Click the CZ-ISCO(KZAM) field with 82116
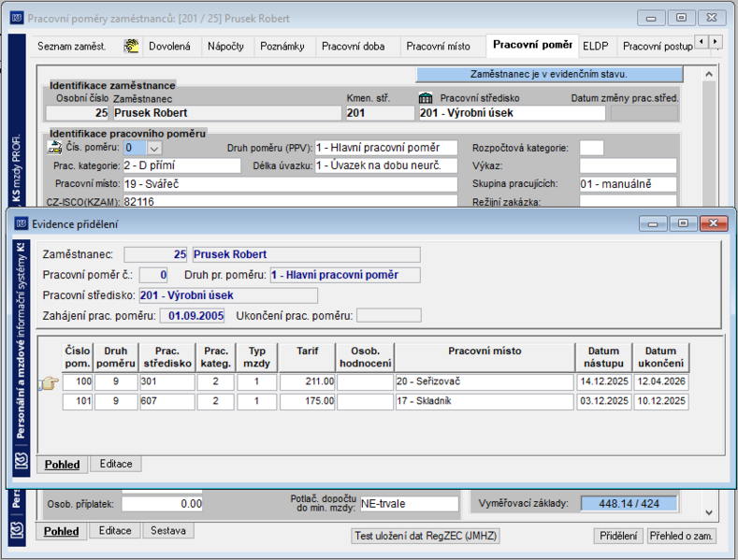The width and height of the screenshot is (738, 560). [x=290, y=201]
